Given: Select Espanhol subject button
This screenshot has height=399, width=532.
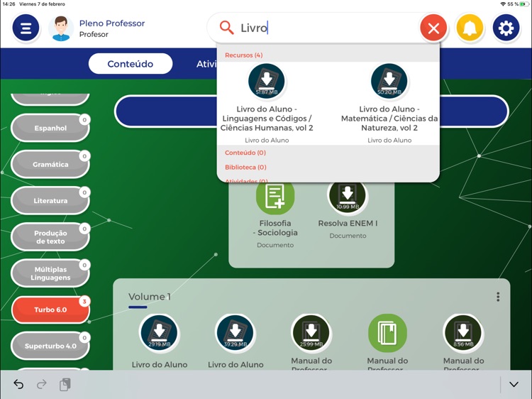Looking at the screenshot, I should tap(50, 128).
